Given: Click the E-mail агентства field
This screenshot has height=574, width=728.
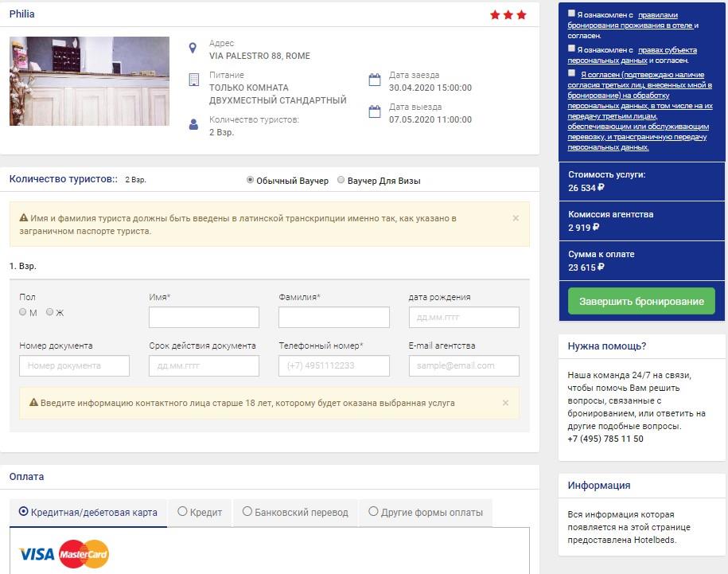Looking at the screenshot, I should point(464,366).
